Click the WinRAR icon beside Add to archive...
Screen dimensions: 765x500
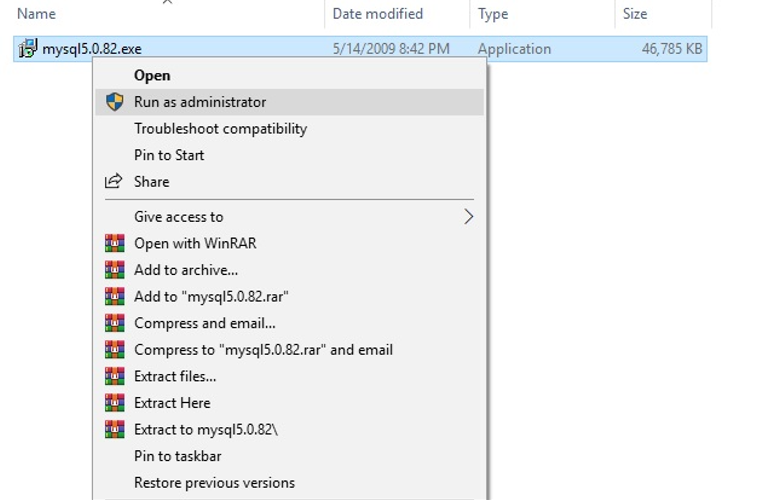coord(115,270)
